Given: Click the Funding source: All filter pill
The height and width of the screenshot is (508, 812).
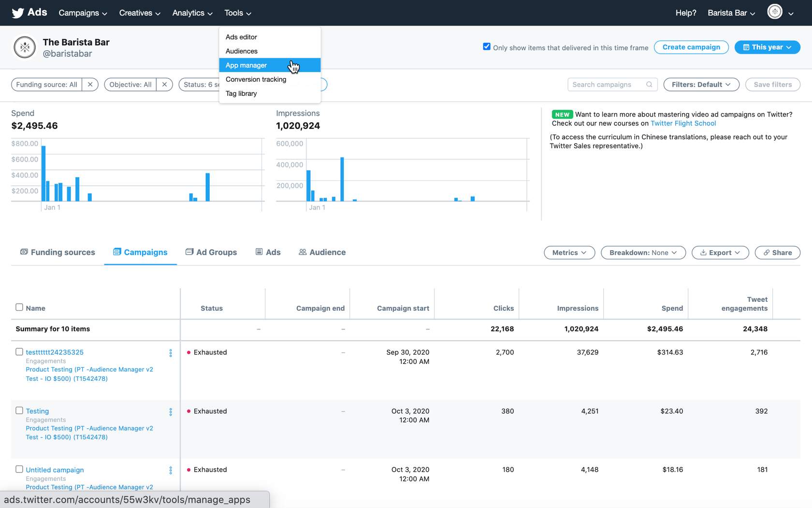Looking at the screenshot, I should point(46,85).
